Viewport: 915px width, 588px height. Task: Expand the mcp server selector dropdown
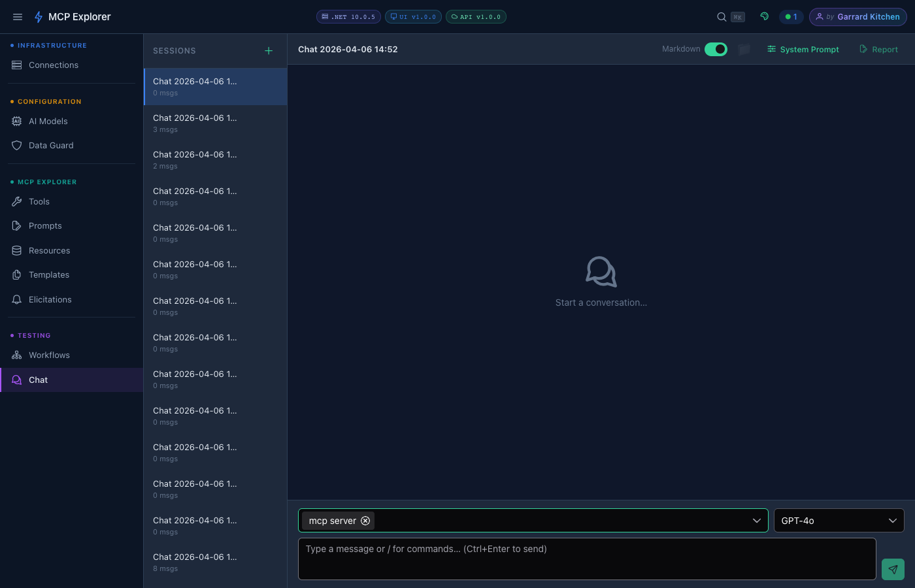click(757, 521)
